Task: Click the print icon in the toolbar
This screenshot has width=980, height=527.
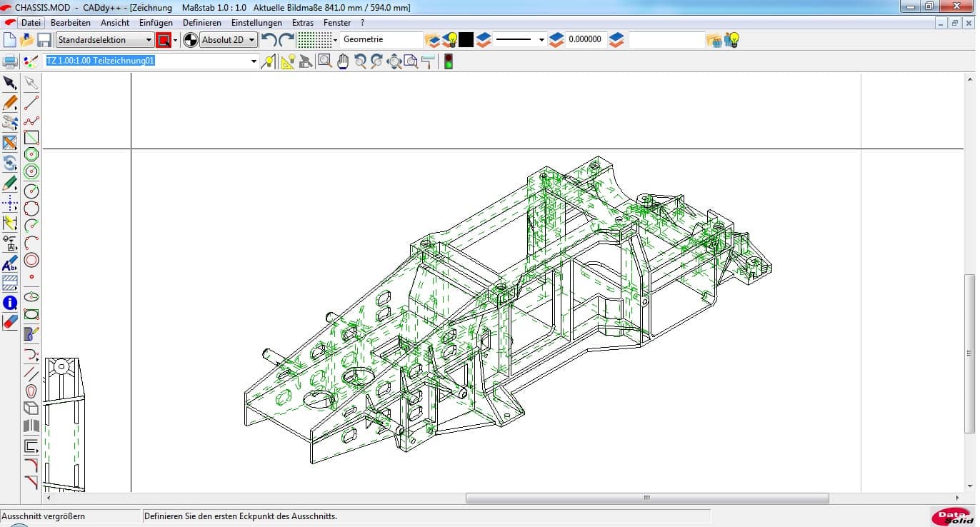Action: (x=10, y=61)
